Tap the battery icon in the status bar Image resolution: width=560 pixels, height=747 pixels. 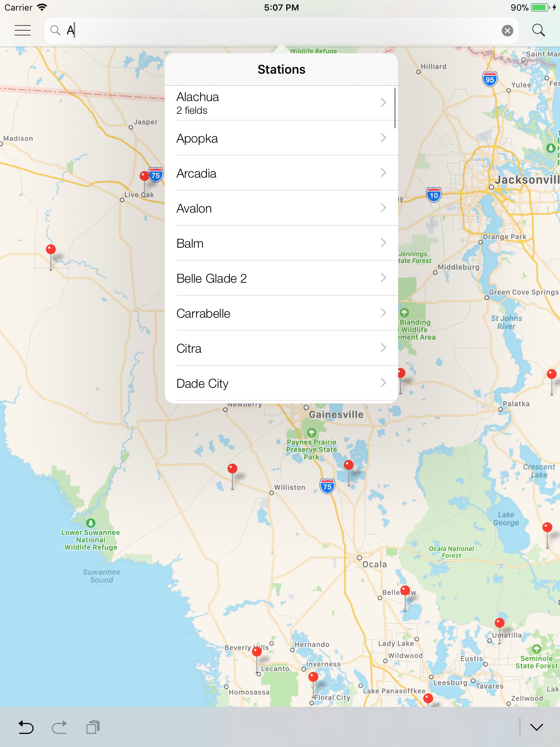[540, 7]
